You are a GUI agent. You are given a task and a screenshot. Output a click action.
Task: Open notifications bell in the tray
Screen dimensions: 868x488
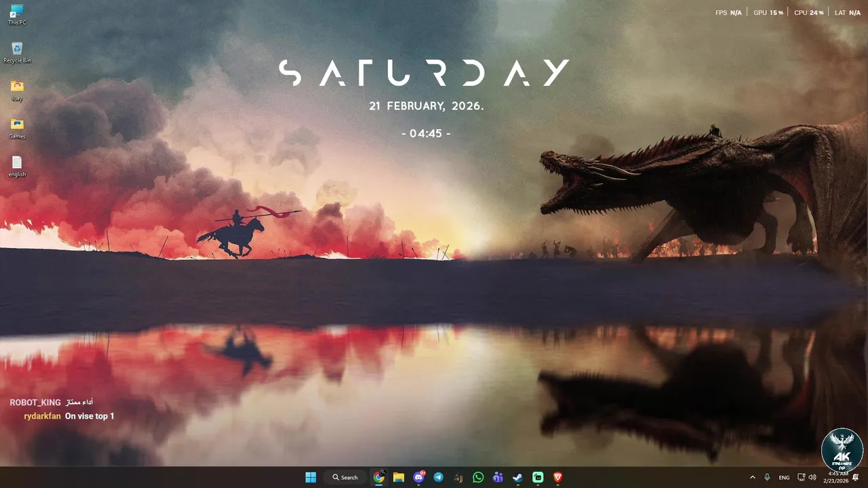point(856,477)
